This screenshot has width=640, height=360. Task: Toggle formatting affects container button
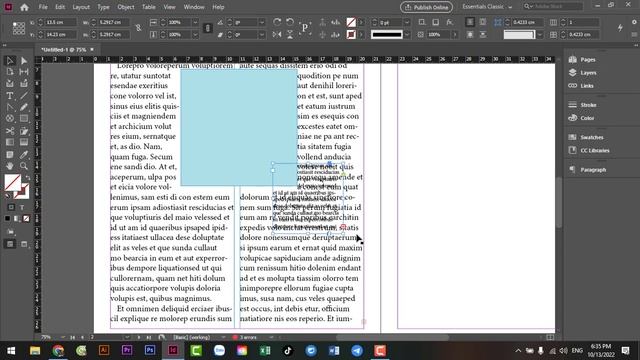pos(11,207)
